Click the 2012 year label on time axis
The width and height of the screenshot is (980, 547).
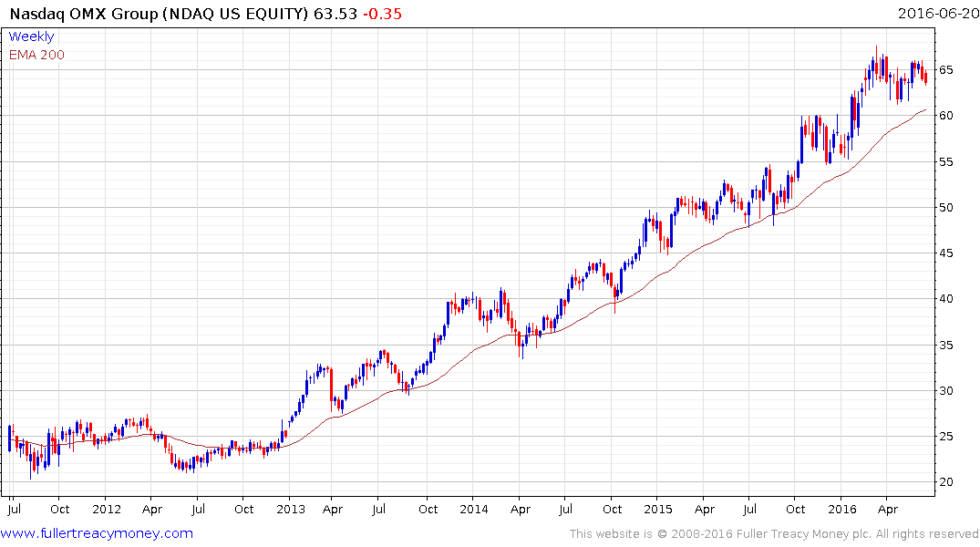coord(107,510)
